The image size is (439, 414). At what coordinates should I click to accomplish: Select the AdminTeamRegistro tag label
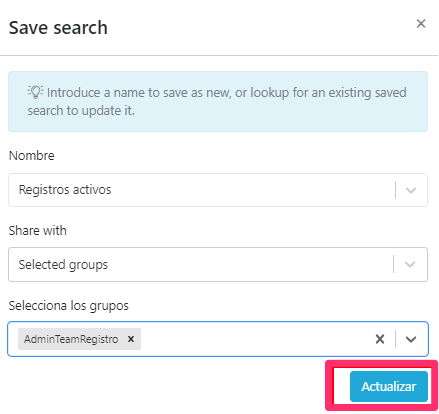[71, 339]
